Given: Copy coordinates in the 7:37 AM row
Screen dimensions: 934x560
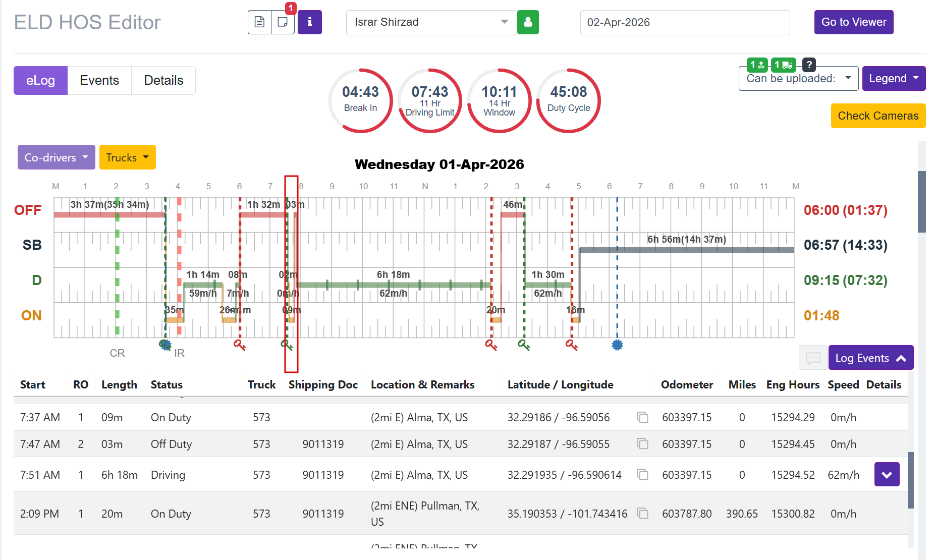Looking at the screenshot, I should coord(642,417).
